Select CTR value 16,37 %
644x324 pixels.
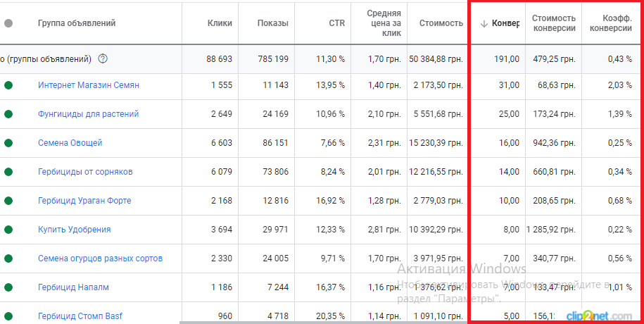coord(331,287)
